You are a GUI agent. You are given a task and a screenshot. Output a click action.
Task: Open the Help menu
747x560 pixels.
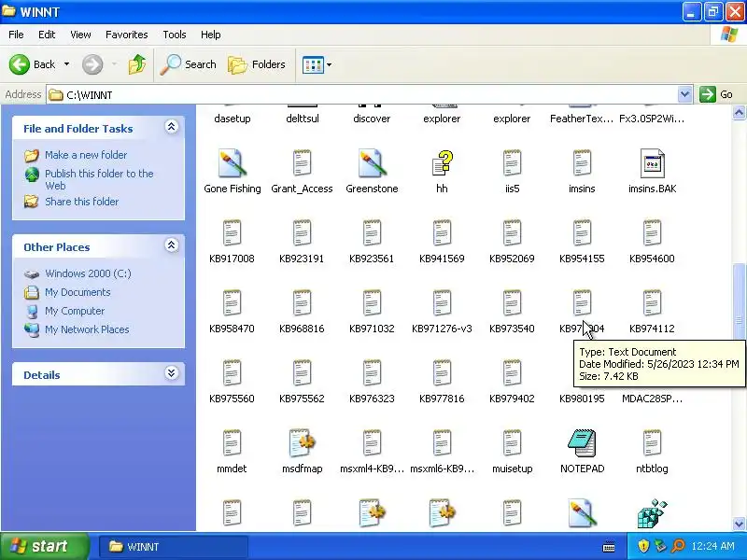(x=211, y=35)
